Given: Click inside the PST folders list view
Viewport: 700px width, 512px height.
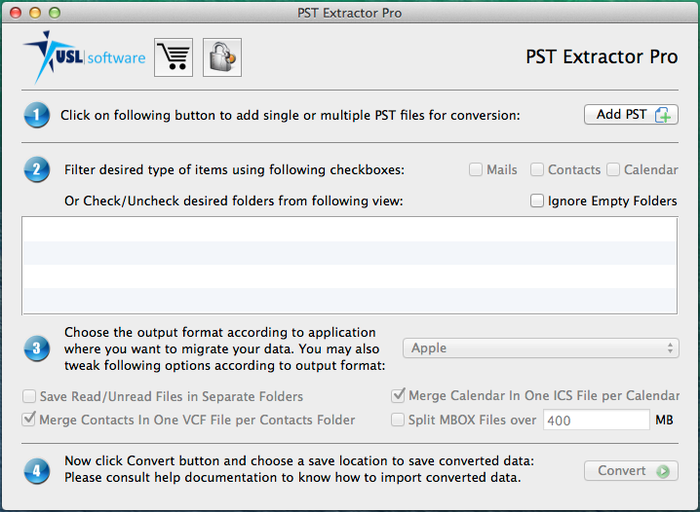Looking at the screenshot, I should 350,266.
